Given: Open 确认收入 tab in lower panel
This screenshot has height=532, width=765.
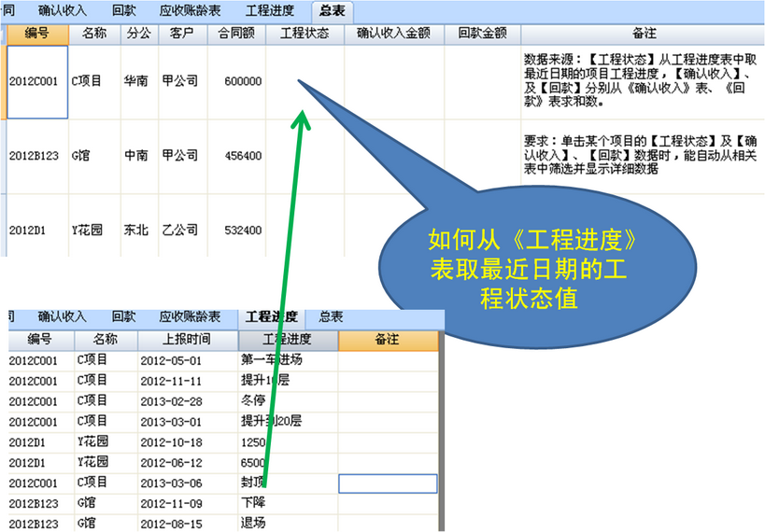Looking at the screenshot, I should 62,317.
